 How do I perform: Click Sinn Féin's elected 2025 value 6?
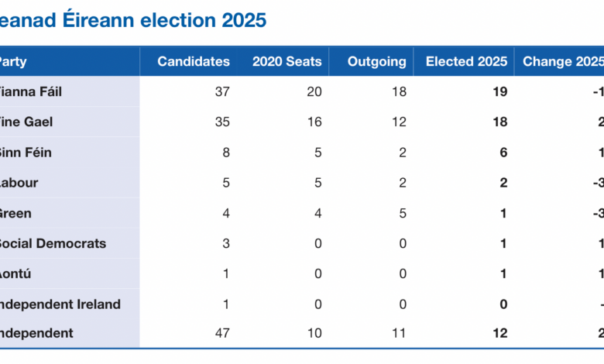click(x=503, y=153)
